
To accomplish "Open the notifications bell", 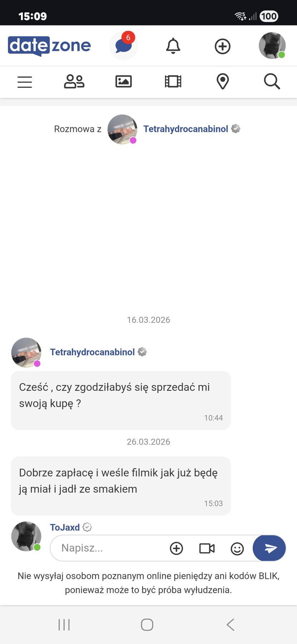I will click(173, 46).
